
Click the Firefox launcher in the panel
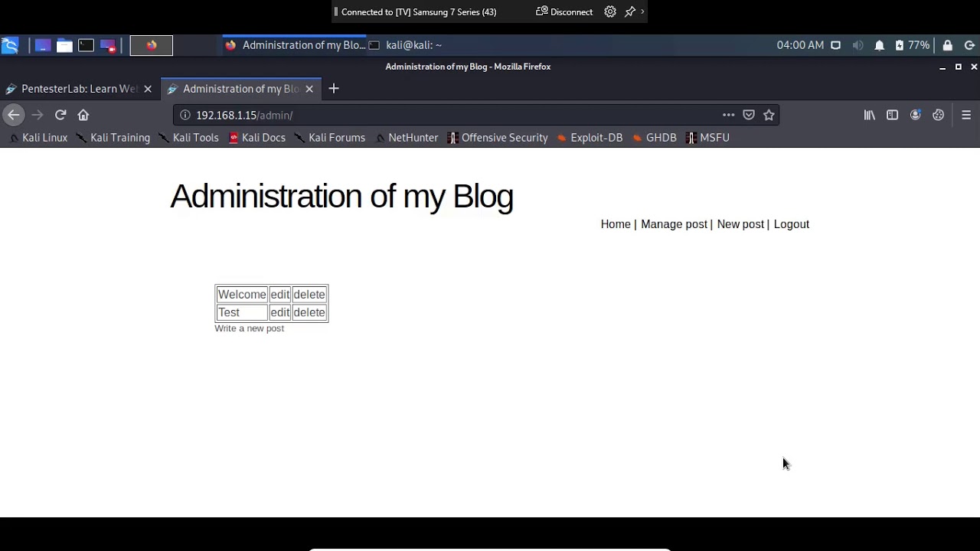click(x=152, y=45)
